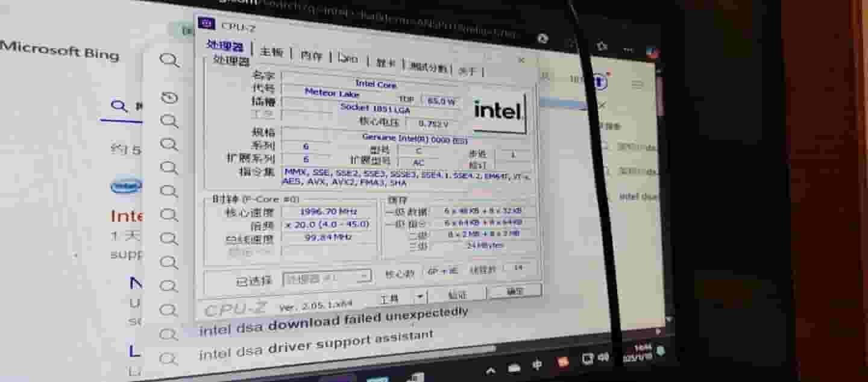The image size is (868, 382).
Task: Click the search history clock icon
Action: pos(169,98)
